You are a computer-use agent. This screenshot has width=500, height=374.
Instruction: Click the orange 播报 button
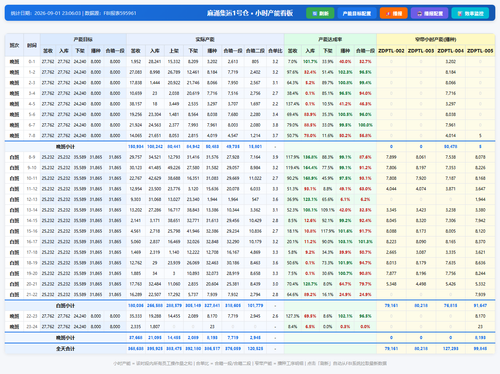394,13
